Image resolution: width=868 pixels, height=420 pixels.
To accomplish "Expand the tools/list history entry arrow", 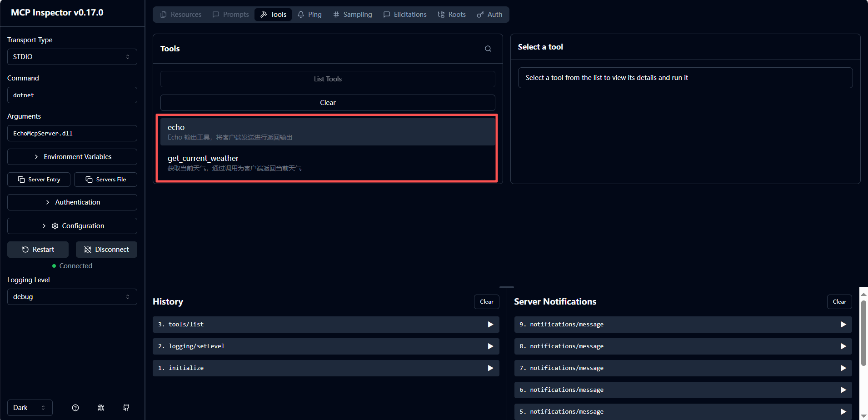I will tap(490, 325).
